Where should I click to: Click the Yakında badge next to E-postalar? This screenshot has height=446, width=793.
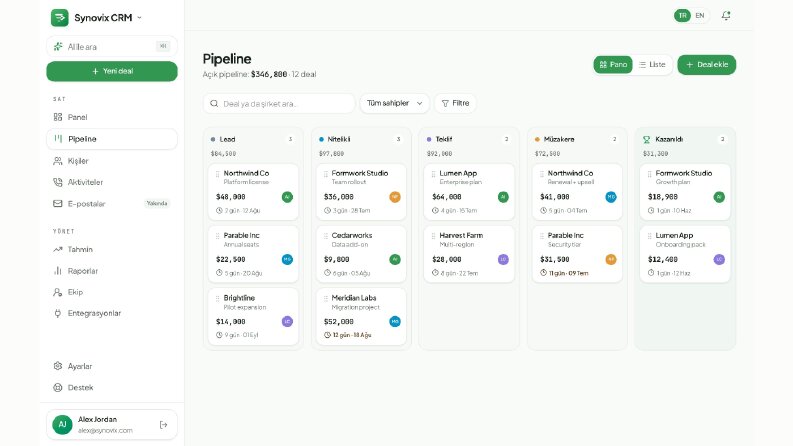point(157,204)
